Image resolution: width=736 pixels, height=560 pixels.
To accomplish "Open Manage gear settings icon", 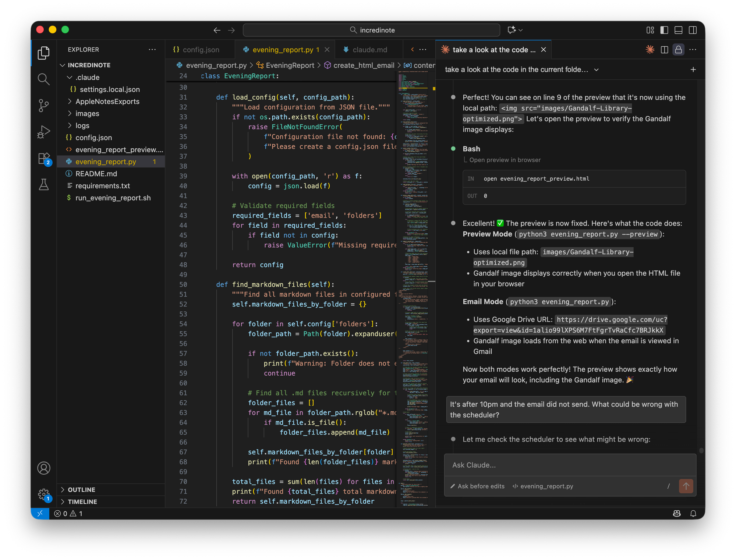I will 43,494.
